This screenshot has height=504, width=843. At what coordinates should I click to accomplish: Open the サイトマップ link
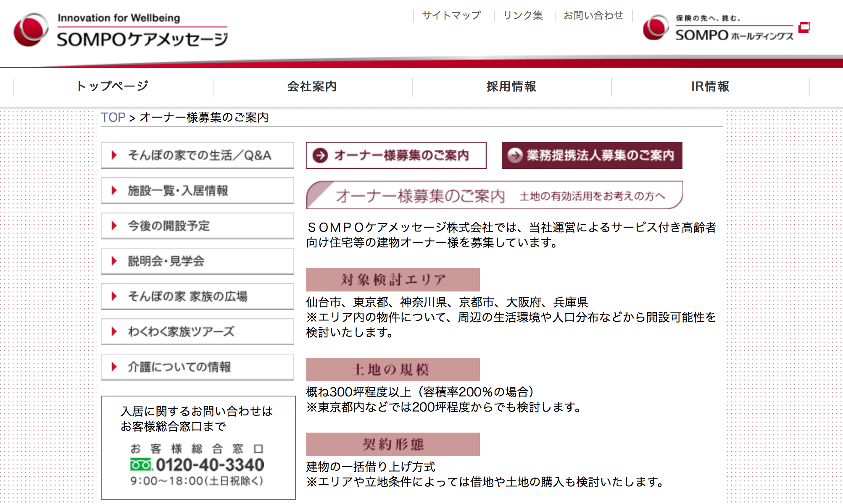click(x=451, y=16)
